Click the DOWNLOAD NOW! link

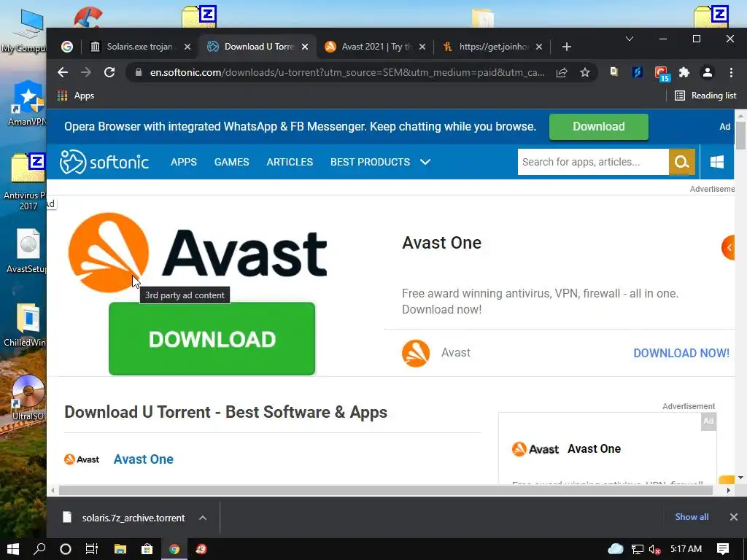coord(681,353)
